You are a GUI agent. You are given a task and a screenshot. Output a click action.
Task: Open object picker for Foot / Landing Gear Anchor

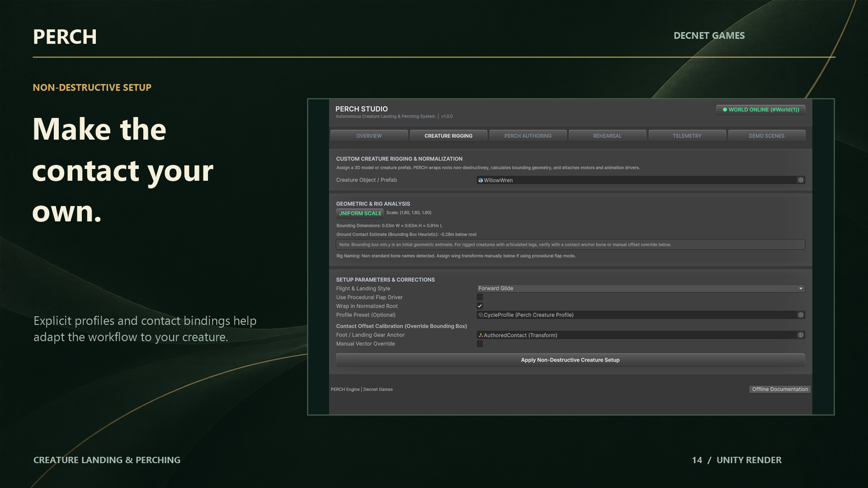click(801, 335)
